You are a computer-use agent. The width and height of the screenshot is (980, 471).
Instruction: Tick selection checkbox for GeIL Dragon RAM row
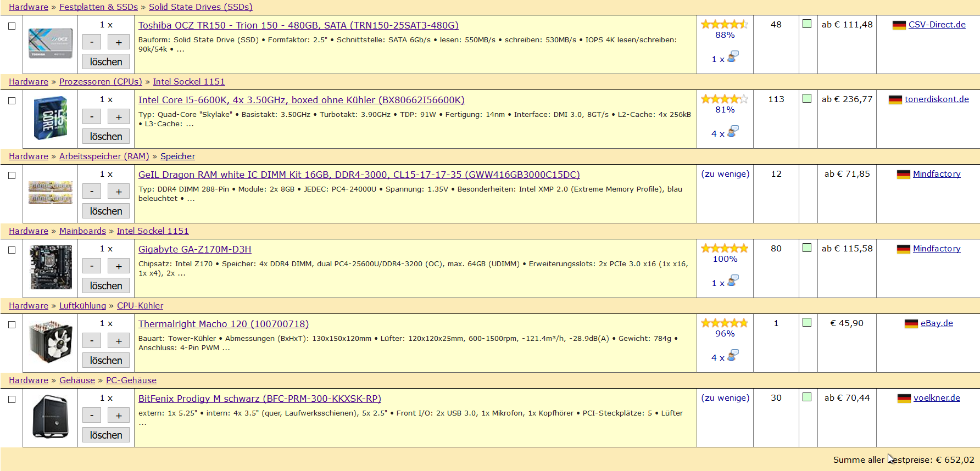coord(12,175)
